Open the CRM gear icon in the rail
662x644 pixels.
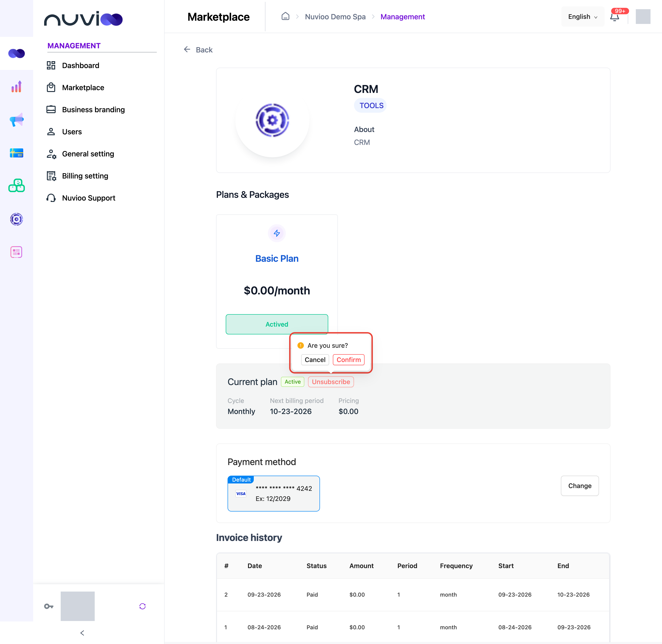coord(17,219)
